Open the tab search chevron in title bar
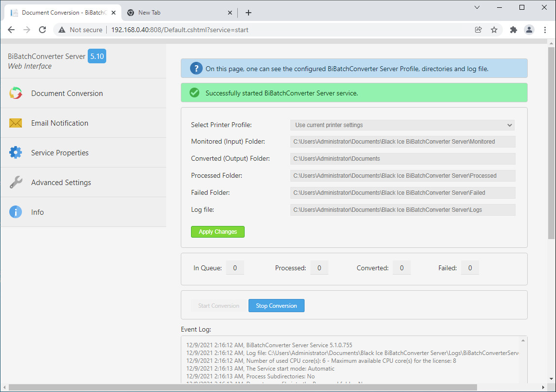 (x=477, y=7)
